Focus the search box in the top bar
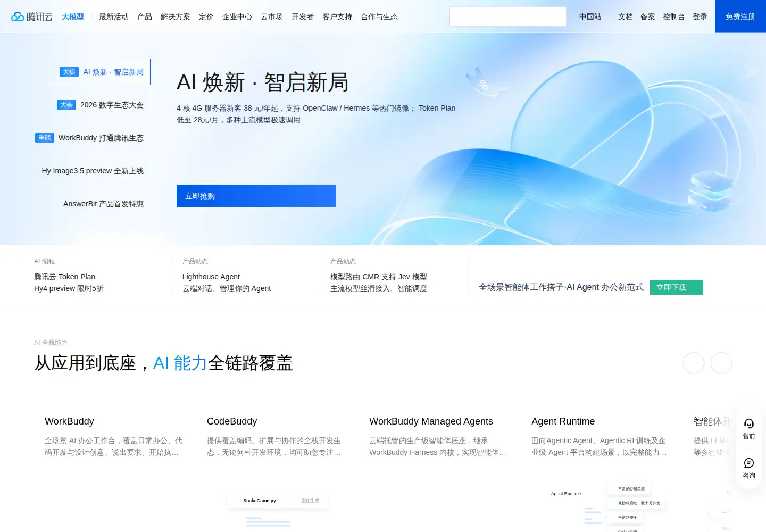Viewport: 766px width, 532px height. tap(508, 16)
